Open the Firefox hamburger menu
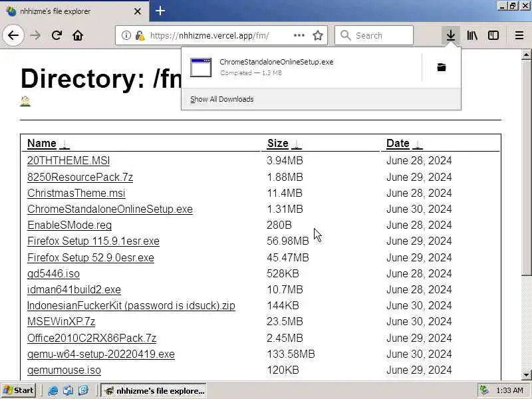This screenshot has width=532, height=399. (519, 35)
